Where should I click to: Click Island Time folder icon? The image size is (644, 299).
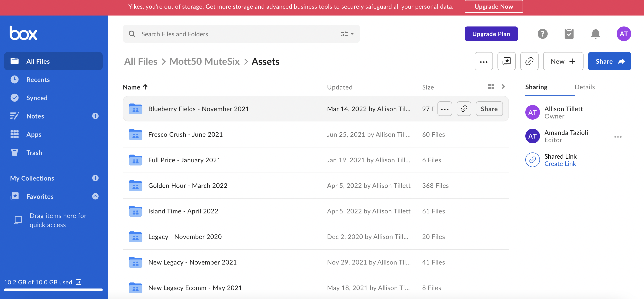(x=135, y=211)
